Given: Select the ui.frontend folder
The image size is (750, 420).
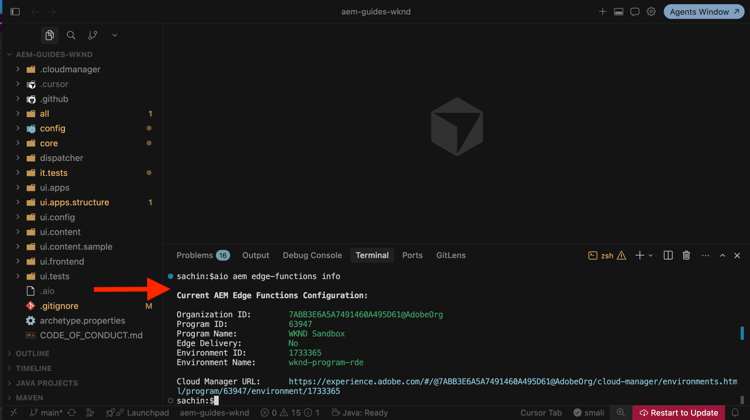Looking at the screenshot, I should [62, 262].
